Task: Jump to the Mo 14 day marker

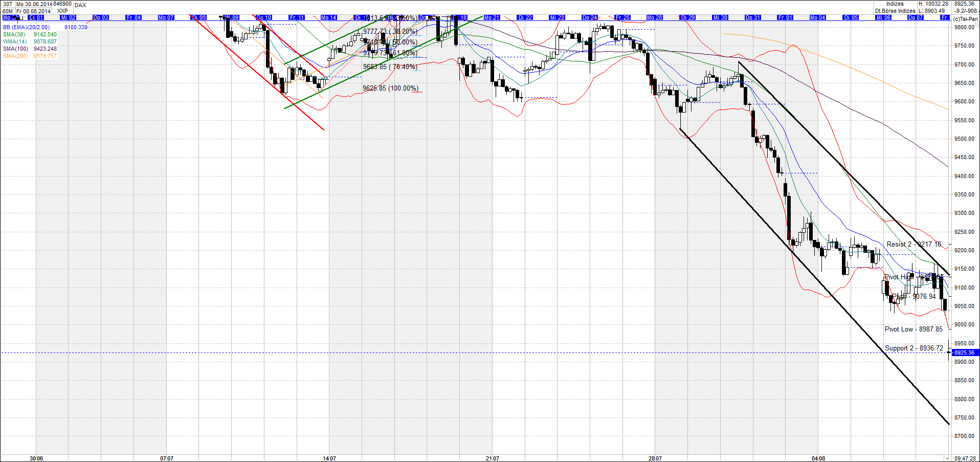Action: [x=329, y=17]
